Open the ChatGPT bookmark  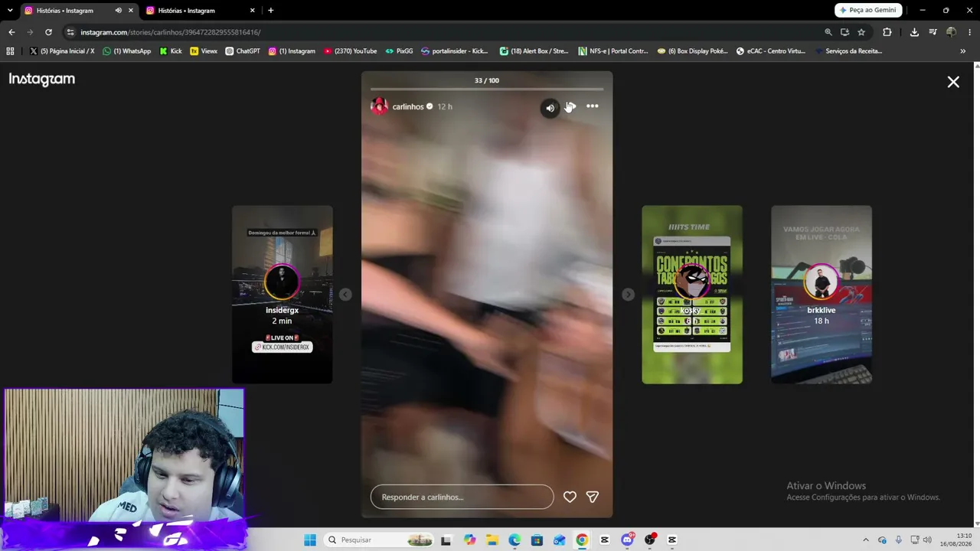[x=243, y=51]
